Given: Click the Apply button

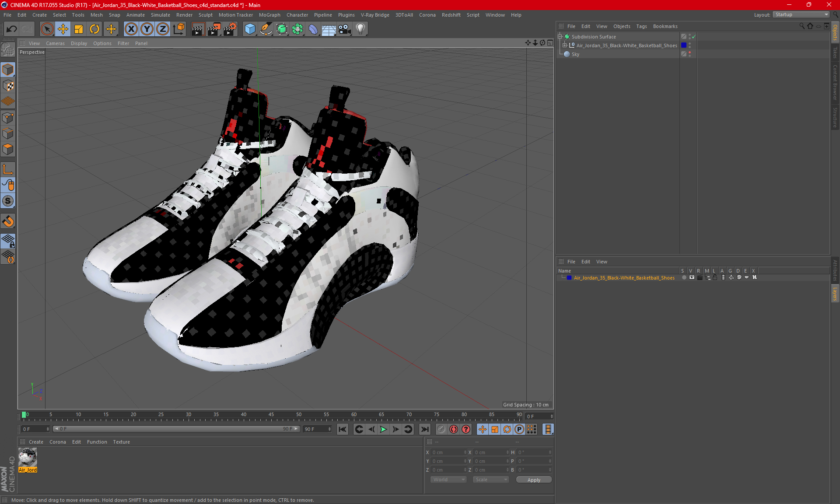Looking at the screenshot, I should (534, 480).
